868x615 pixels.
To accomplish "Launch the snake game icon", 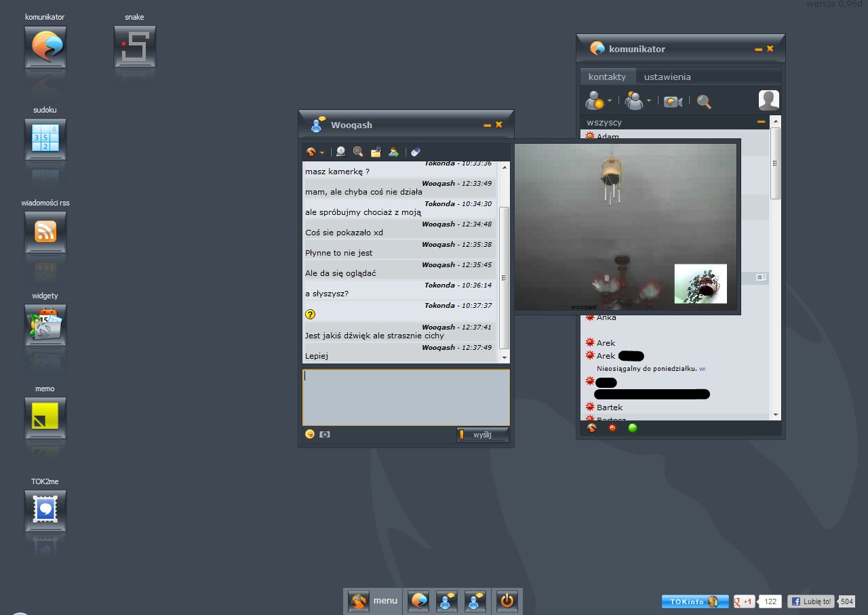I will click(135, 47).
